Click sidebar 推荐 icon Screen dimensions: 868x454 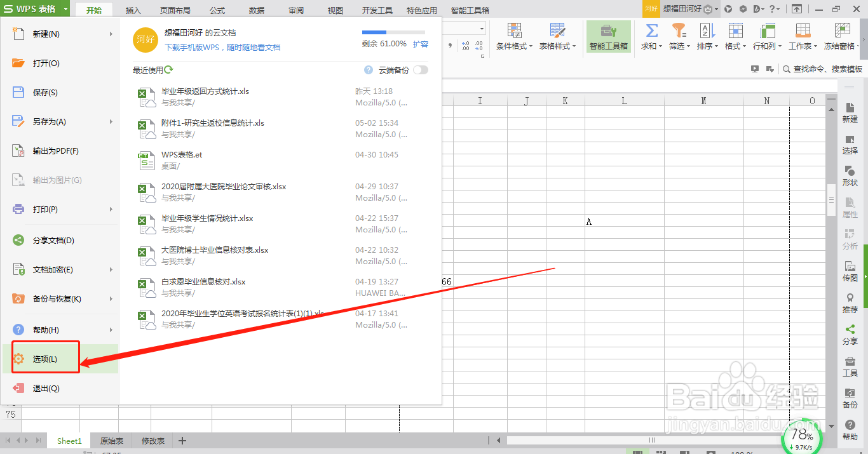850,298
